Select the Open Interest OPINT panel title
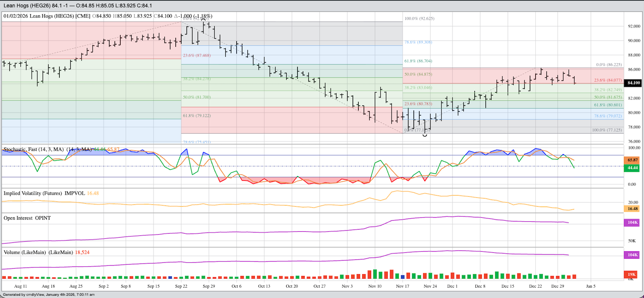 click(x=27, y=218)
